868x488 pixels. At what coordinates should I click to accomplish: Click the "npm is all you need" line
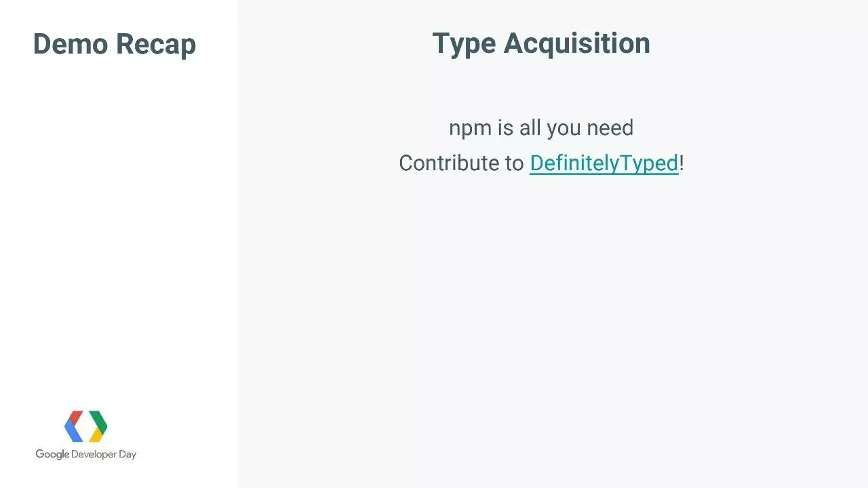coord(541,127)
